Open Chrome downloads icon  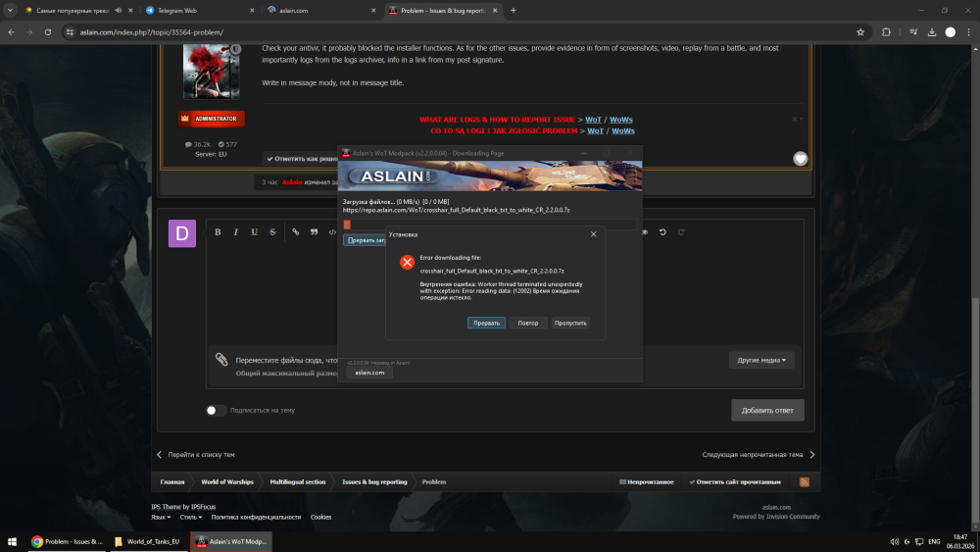931,32
